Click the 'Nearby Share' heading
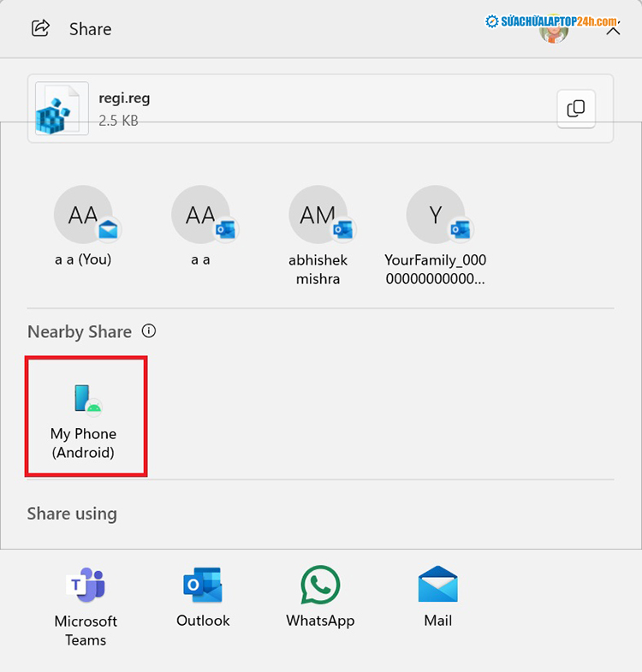The image size is (642, 672). click(80, 331)
